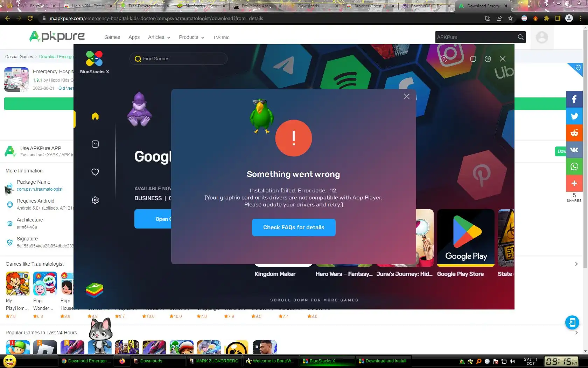588x368 pixels.
Task: Open new Chrome tab
Action: coord(519,6)
